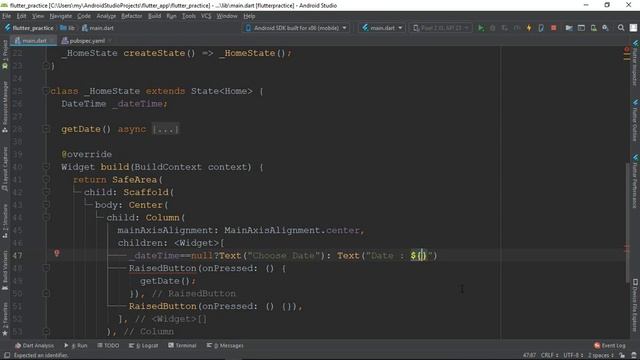Open the AVD Manager icon

pos(593,28)
